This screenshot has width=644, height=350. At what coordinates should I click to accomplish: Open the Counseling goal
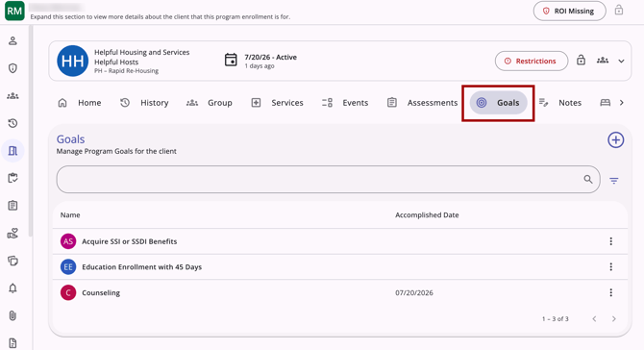point(101,293)
